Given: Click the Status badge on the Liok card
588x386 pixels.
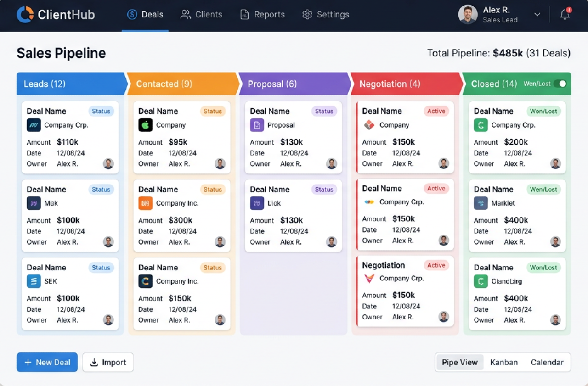Looking at the screenshot, I should tap(324, 189).
